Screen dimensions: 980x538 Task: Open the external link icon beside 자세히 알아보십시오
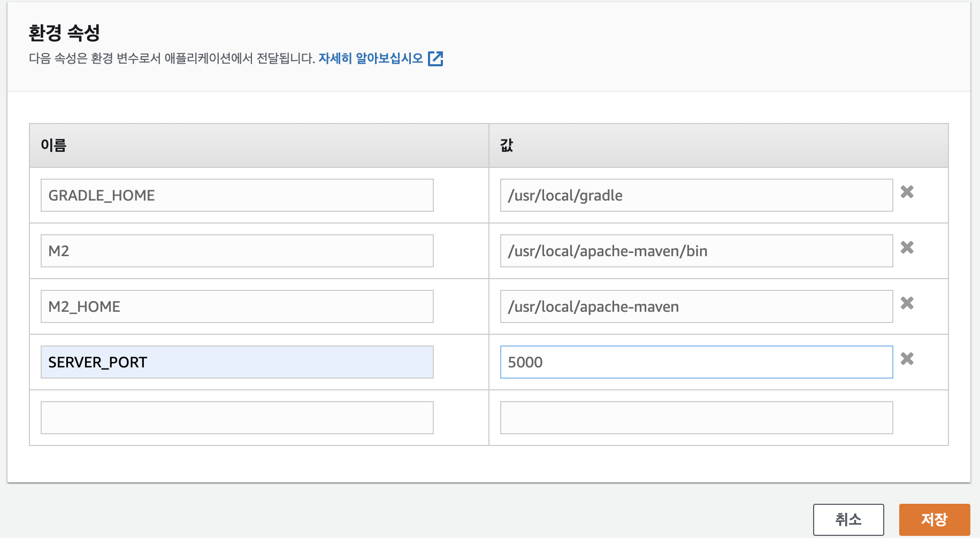click(436, 58)
